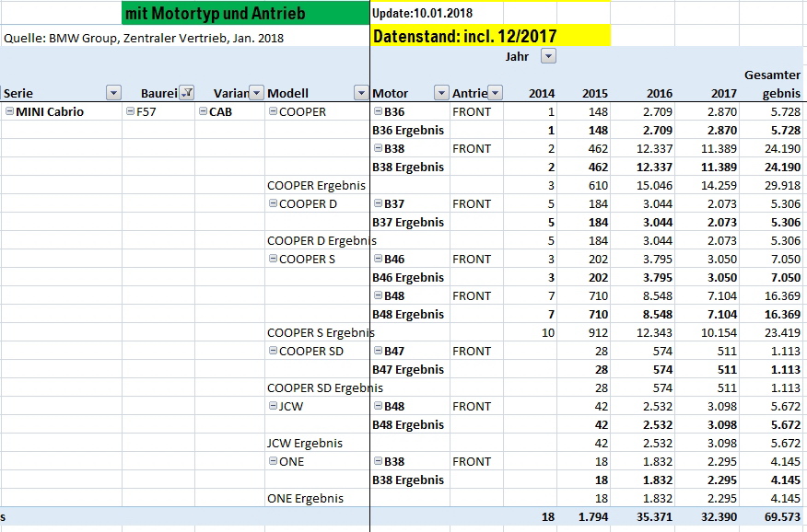Select the 'B36 Ergebnis' row label
This screenshot has width=807, height=532.
408,130
